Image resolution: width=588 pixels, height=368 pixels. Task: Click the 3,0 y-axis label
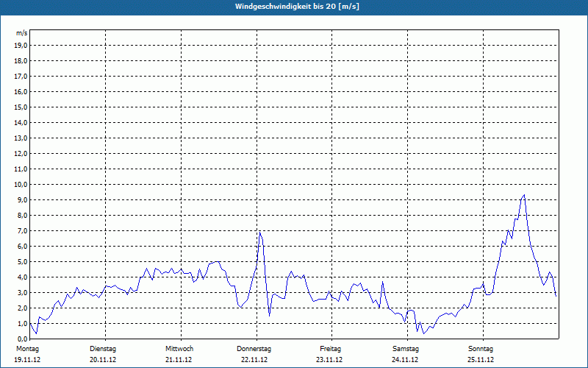coord(23,292)
